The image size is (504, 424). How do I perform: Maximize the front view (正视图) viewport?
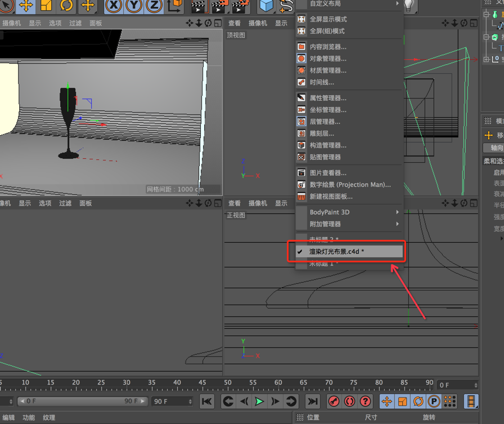[x=474, y=203]
